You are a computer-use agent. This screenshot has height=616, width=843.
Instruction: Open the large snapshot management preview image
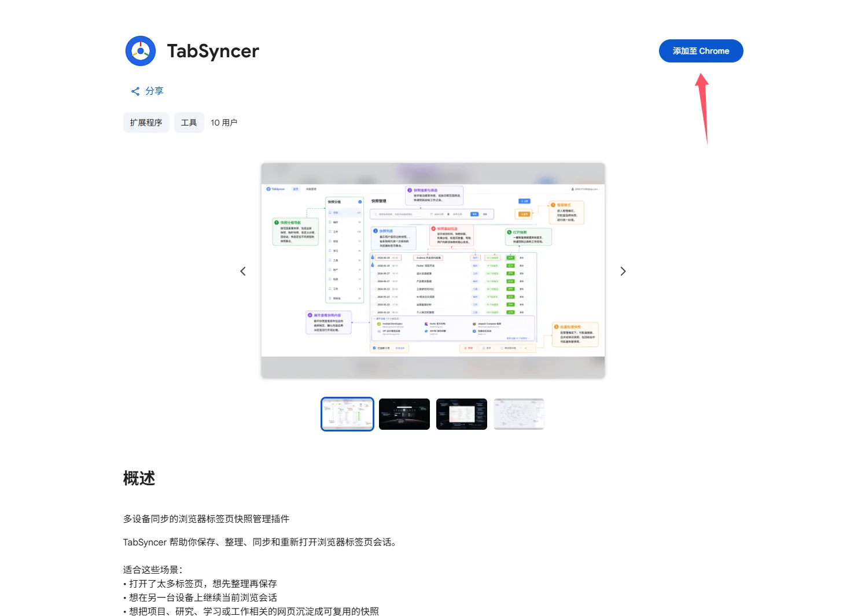click(433, 271)
